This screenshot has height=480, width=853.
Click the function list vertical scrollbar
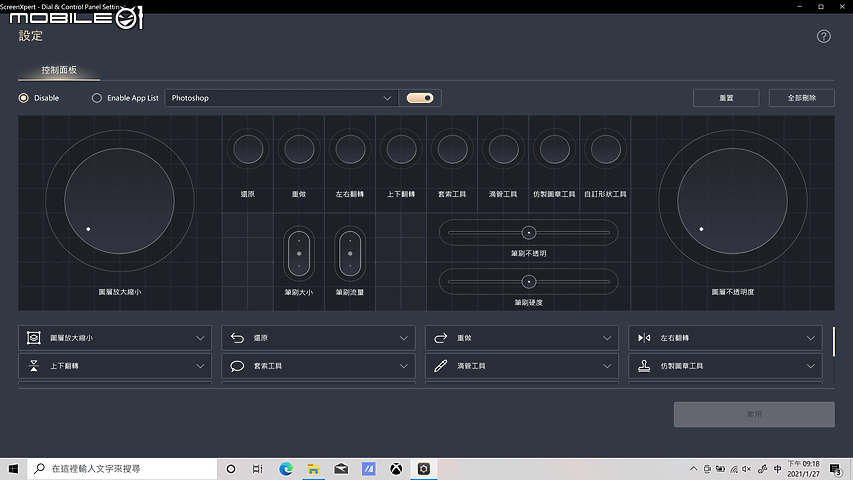(x=833, y=341)
